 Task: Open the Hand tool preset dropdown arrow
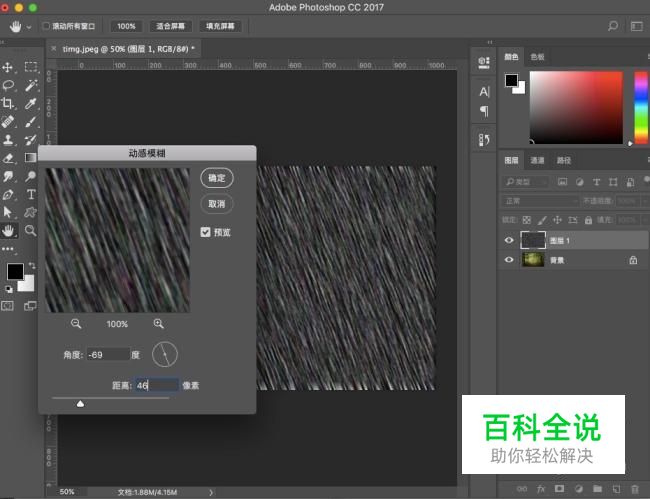[x=28, y=26]
